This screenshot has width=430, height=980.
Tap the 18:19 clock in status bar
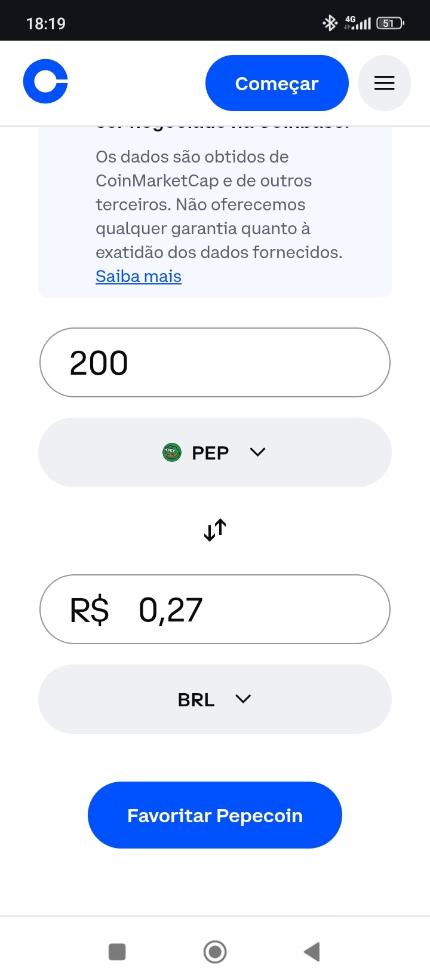(46, 24)
